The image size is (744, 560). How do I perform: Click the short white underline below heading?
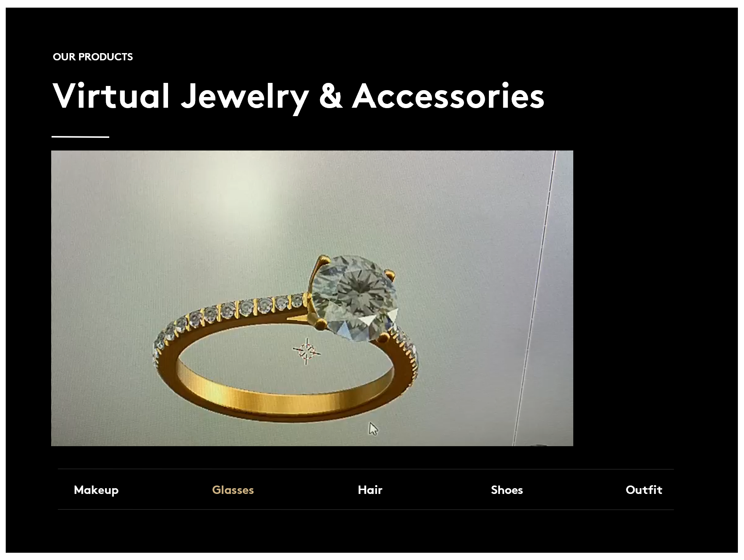pos(80,136)
